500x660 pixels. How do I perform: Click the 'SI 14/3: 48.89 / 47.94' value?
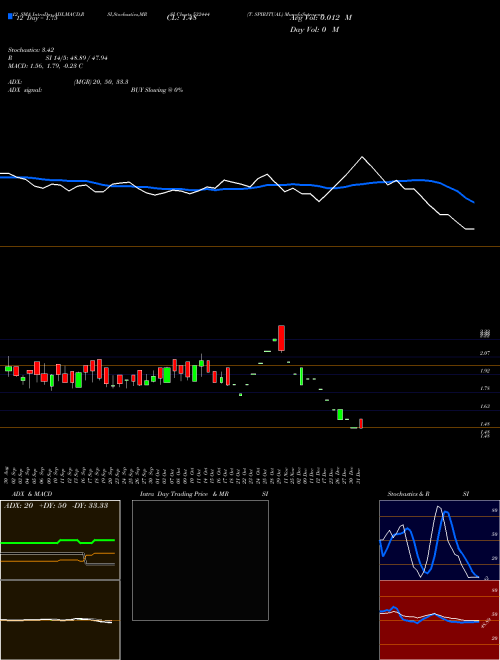coord(77,58)
